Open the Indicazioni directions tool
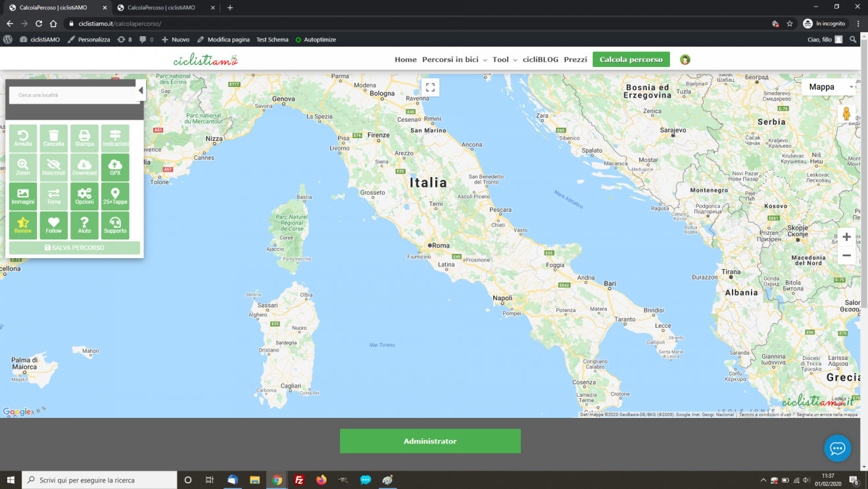 (x=115, y=138)
